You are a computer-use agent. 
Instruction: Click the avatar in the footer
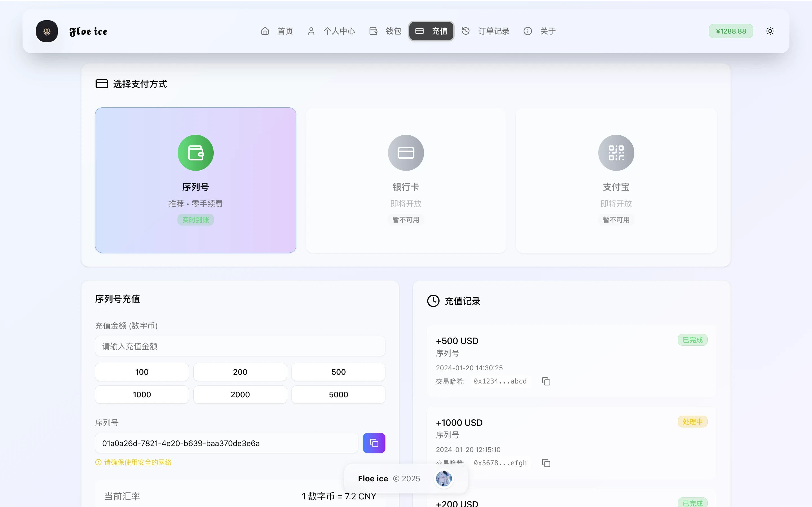[x=444, y=479]
